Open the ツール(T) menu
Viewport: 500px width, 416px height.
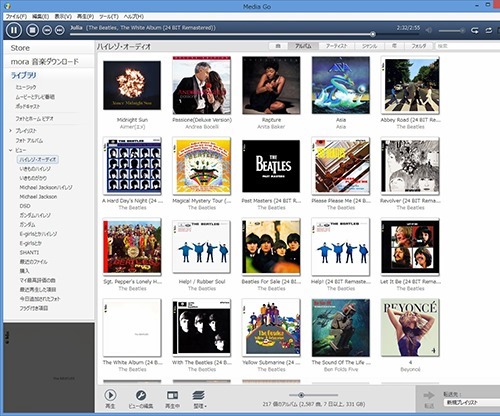coord(109,16)
